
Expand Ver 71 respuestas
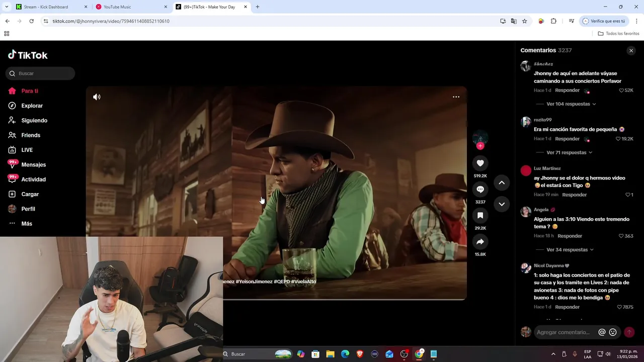(570, 152)
